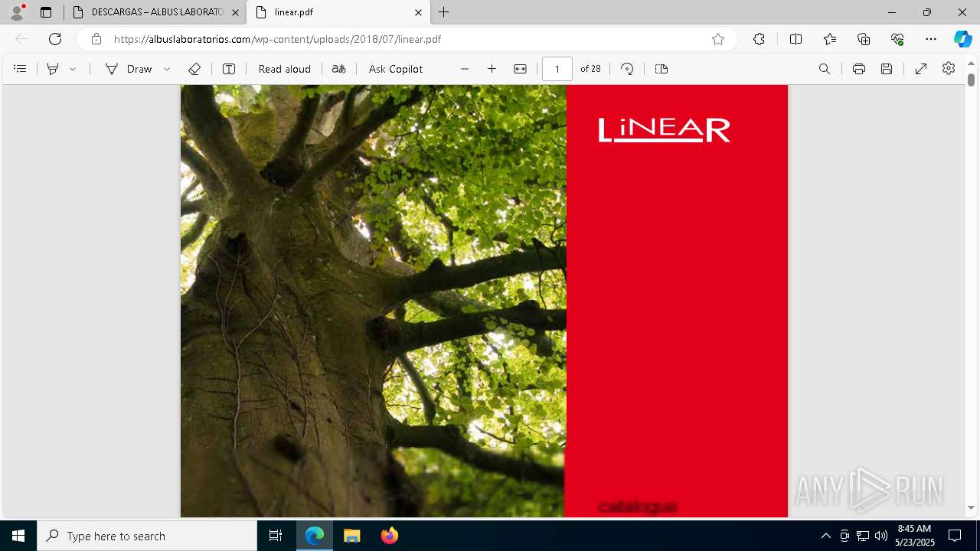Click the scroll down arrow
The height and width of the screenshot is (551, 980).
[971, 508]
